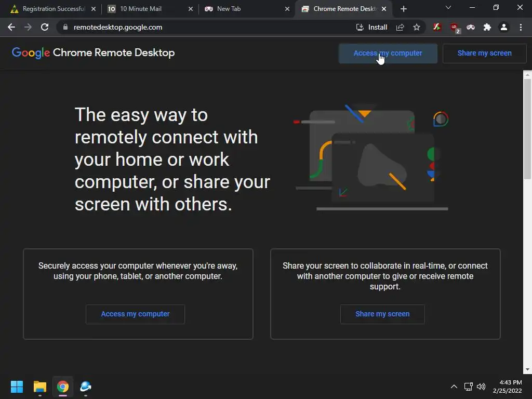Open the Chrome profile avatar
532x399 pixels.
point(504,27)
